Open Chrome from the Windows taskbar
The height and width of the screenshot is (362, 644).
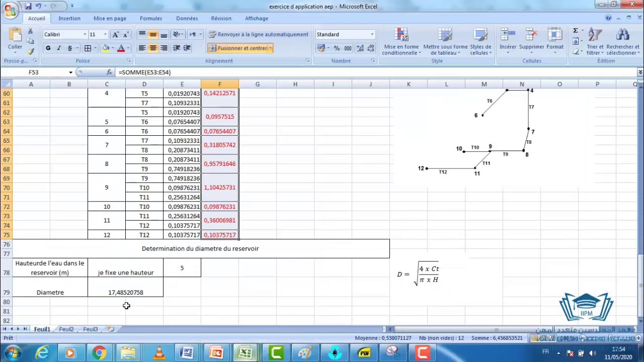[99, 352]
